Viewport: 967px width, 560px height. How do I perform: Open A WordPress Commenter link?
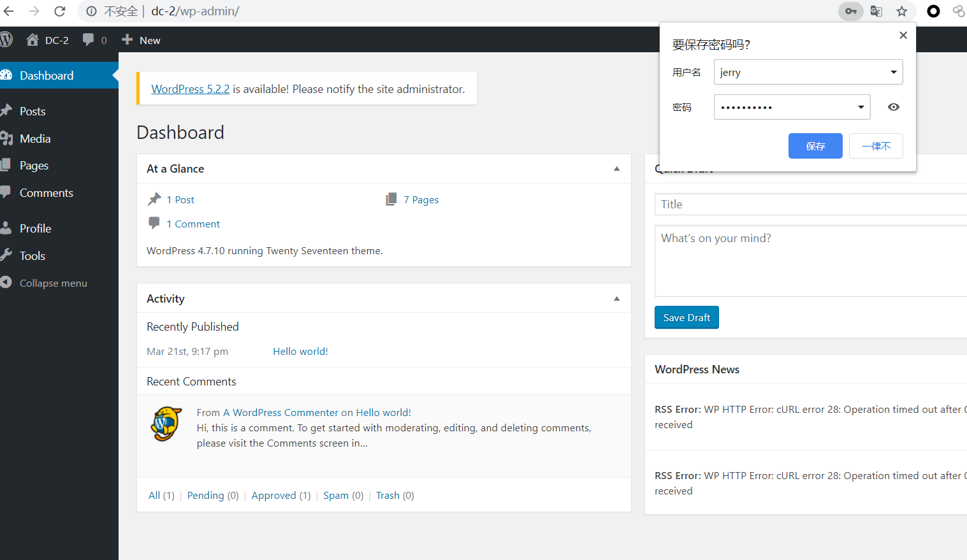pos(280,412)
